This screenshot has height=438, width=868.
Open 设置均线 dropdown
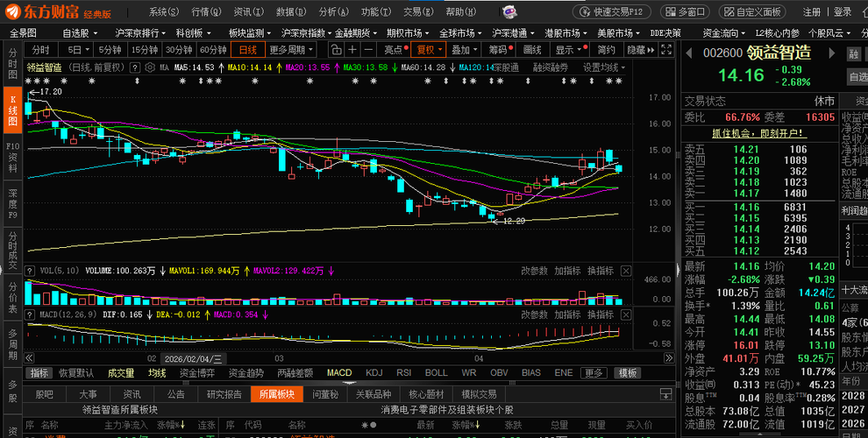click(604, 68)
